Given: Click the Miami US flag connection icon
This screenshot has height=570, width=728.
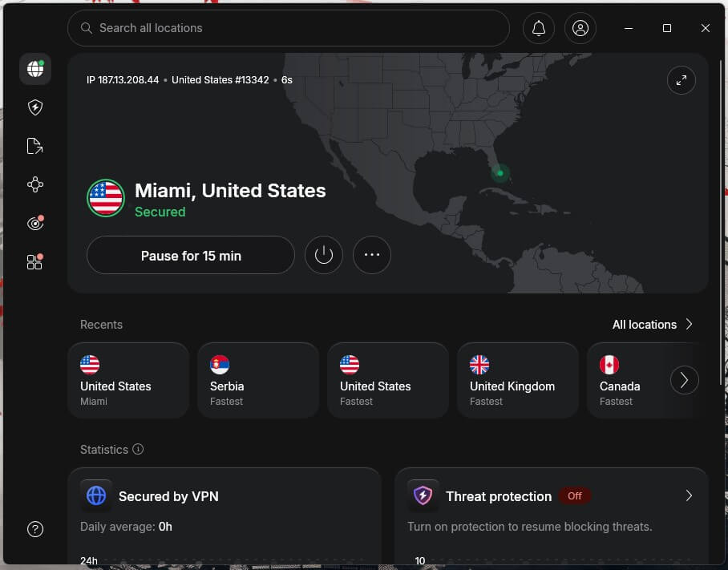Looking at the screenshot, I should pyautogui.click(x=106, y=198).
